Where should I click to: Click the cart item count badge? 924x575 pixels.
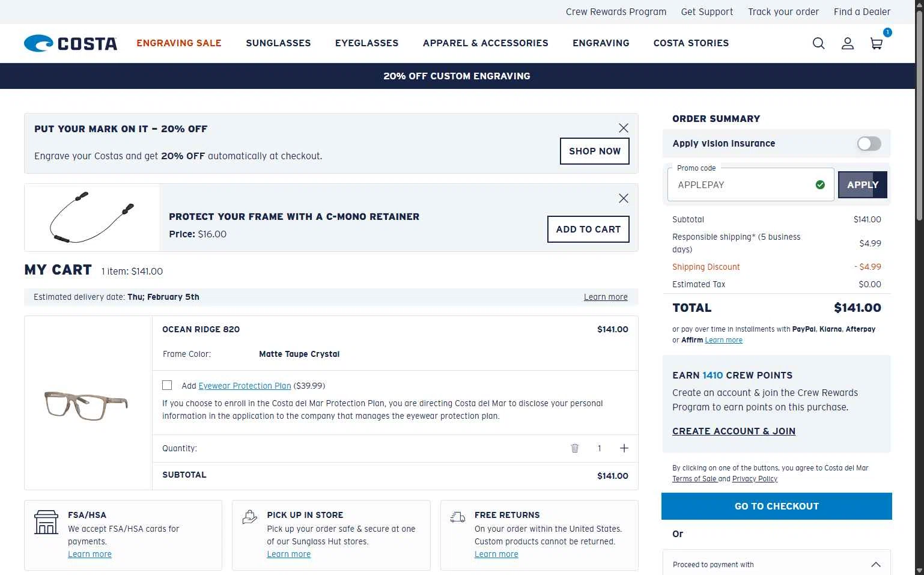887,32
